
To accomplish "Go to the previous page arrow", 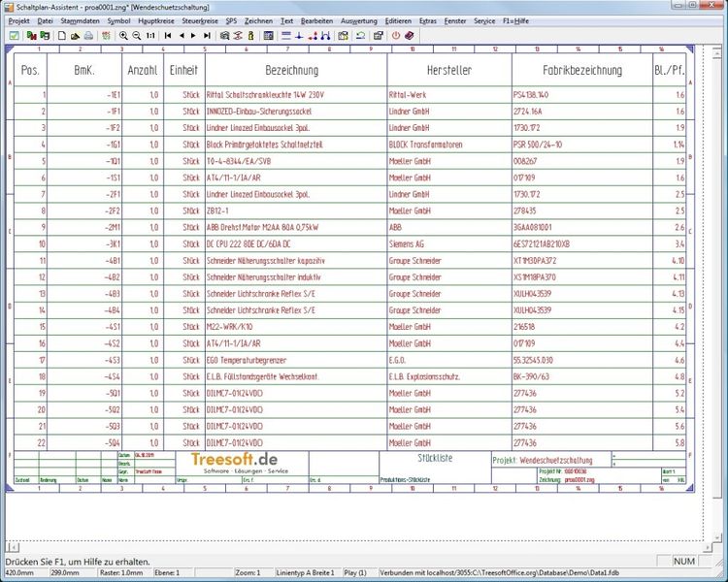I will pos(182,35).
